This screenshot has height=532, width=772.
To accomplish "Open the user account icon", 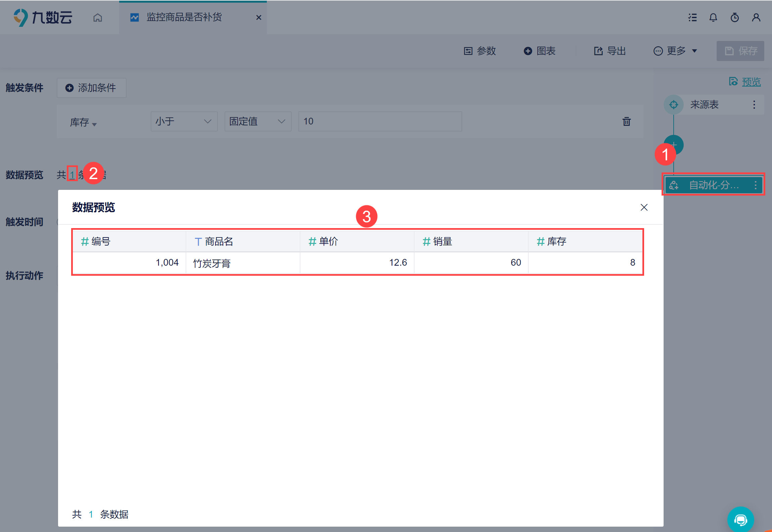I will [756, 17].
